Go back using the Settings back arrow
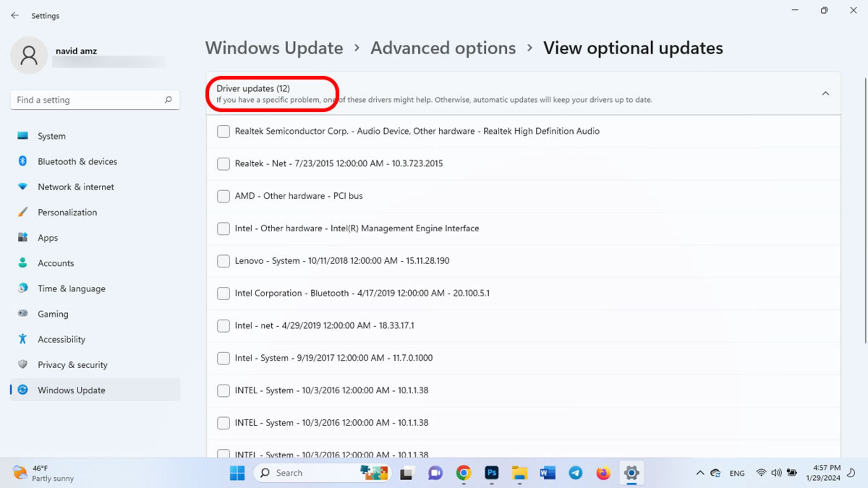Image resolution: width=868 pixels, height=488 pixels. click(x=15, y=15)
